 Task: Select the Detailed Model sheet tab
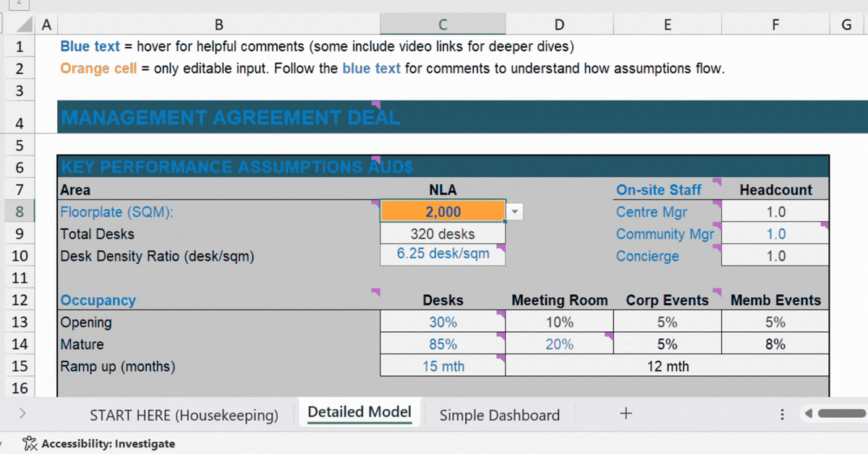pyautogui.click(x=359, y=413)
